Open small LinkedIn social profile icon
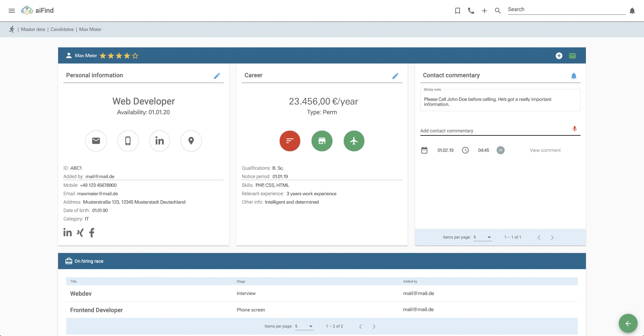Screen dimensions: 644x336 67,233
